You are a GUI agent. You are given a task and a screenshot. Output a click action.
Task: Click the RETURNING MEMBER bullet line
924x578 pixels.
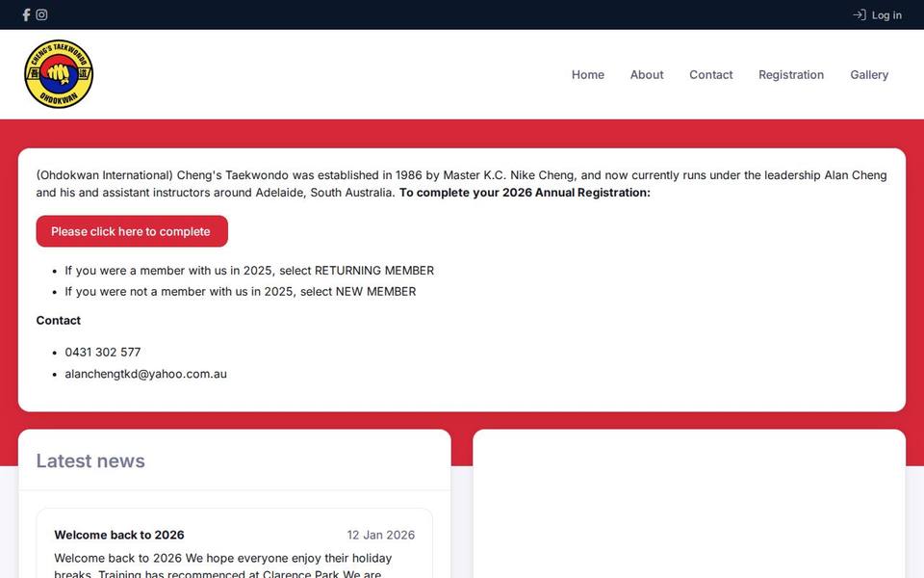(249, 271)
